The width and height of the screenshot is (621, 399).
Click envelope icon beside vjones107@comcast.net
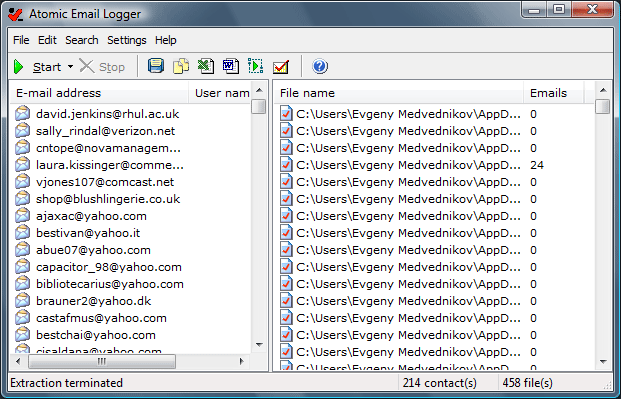tap(23, 182)
